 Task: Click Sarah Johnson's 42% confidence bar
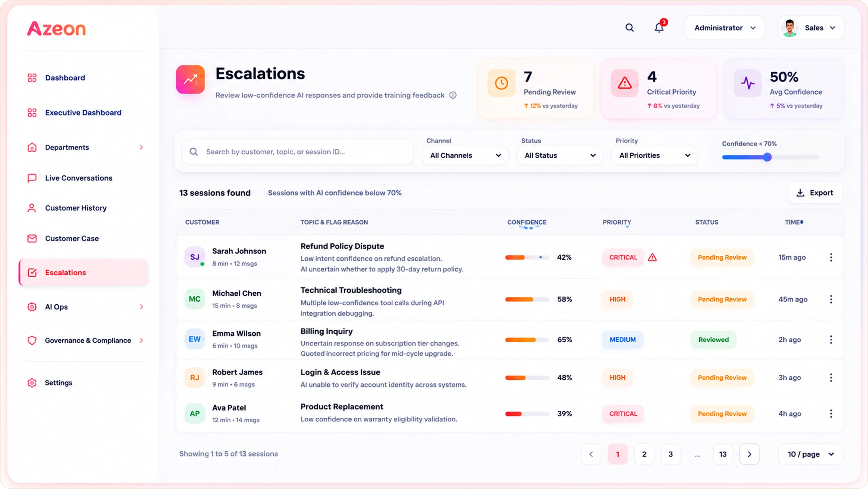[527, 257]
